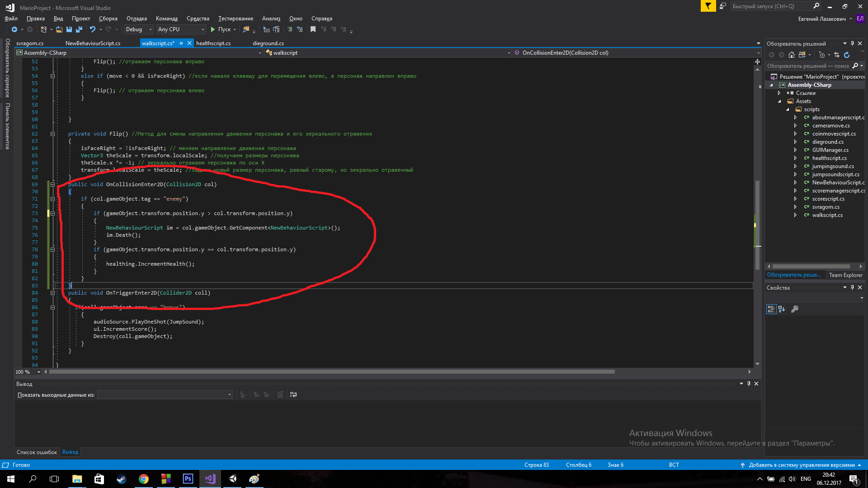Open the Show output from dropdown

[165, 394]
